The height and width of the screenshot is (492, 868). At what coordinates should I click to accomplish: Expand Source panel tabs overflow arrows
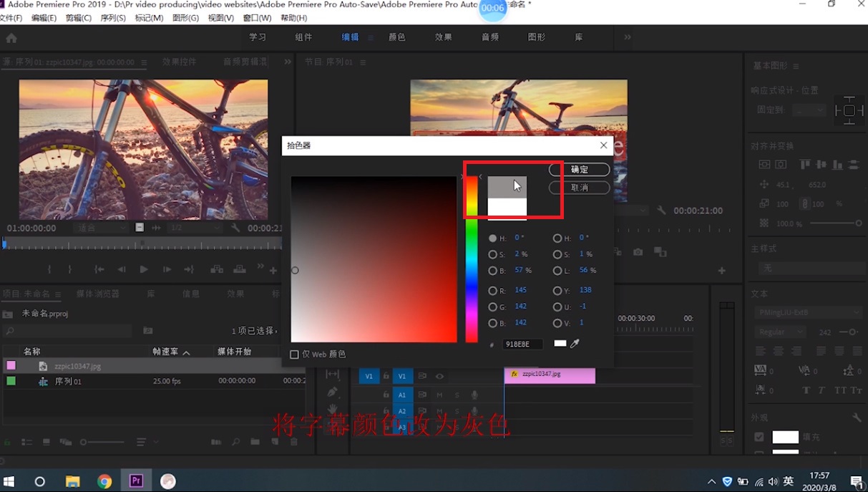[288, 62]
